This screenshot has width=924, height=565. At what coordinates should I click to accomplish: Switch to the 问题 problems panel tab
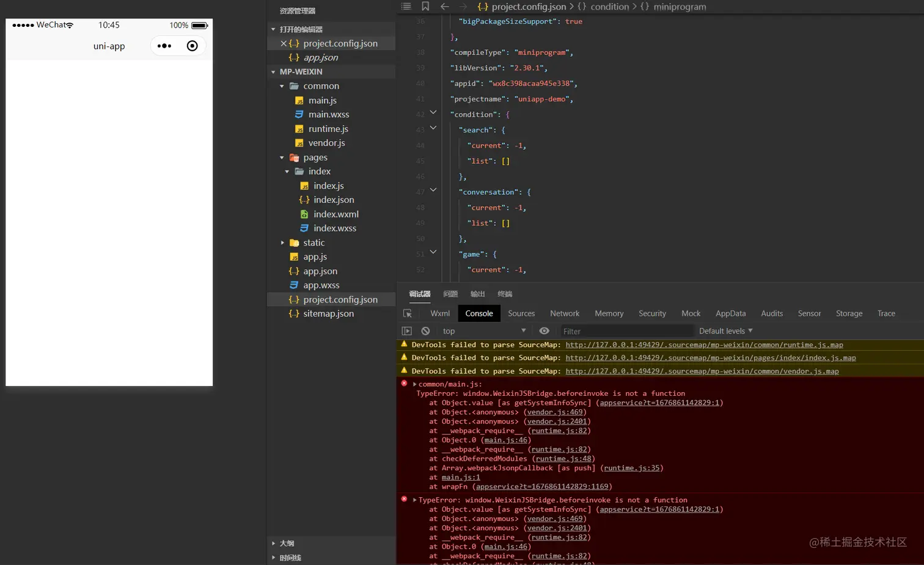pyautogui.click(x=450, y=294)
